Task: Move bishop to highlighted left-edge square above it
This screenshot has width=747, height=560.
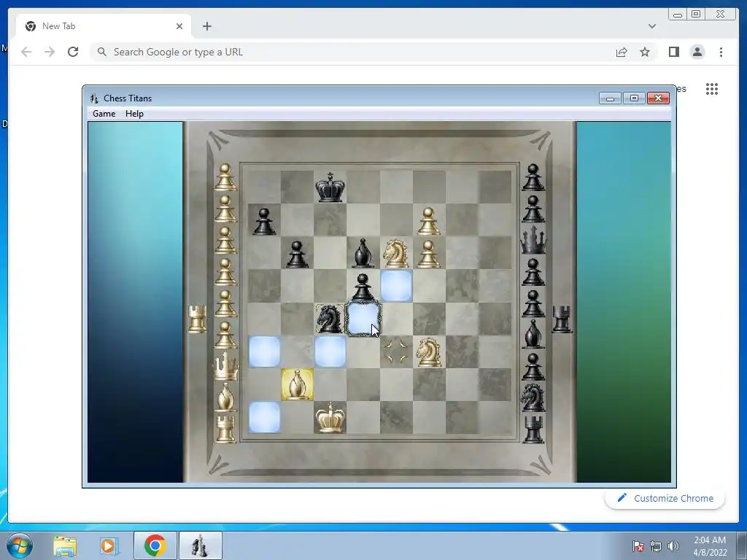Action: (264, 351)
